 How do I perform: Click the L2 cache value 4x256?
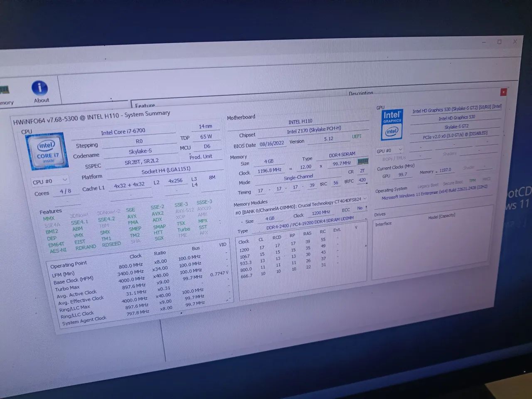pyautogui.click(x=175, y=181)
